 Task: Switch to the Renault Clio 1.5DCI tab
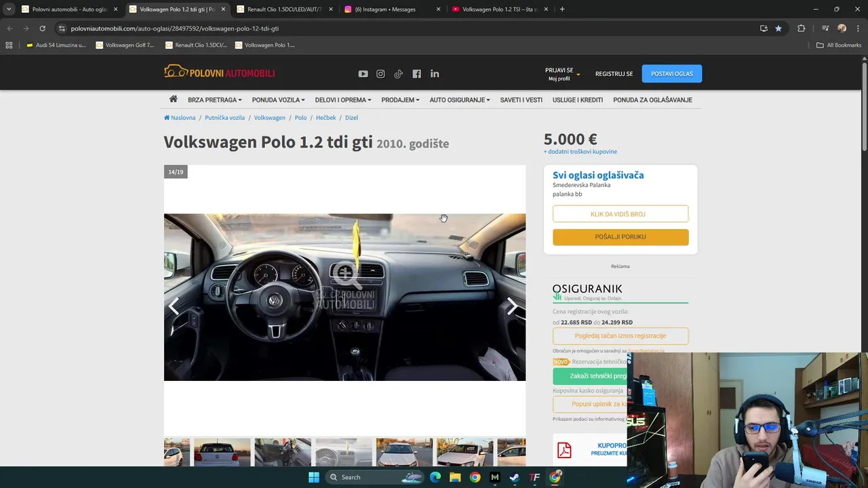point(283,9)
